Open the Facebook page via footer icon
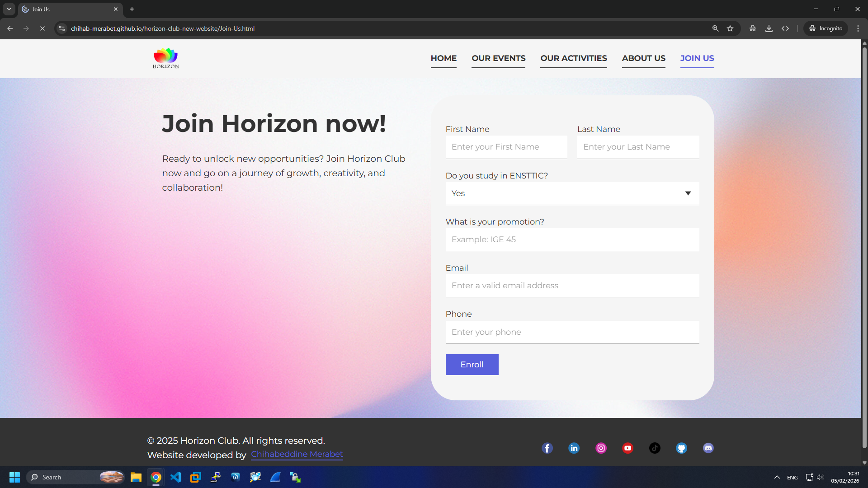Image resolution: width=868 pixels, height=488 pixels. click(x=547, y=448)
